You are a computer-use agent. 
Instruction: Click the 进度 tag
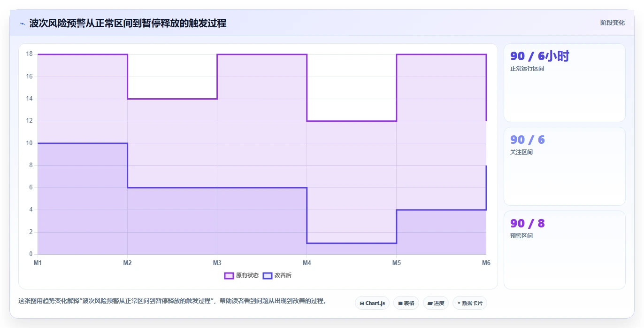click(436, 303)
